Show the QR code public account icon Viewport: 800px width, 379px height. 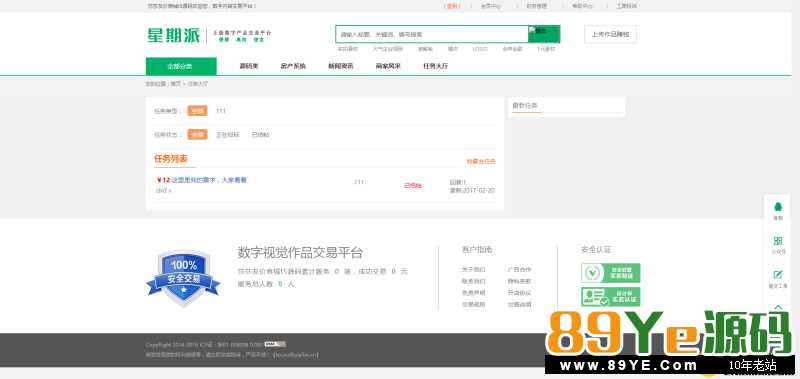point(778,241)
